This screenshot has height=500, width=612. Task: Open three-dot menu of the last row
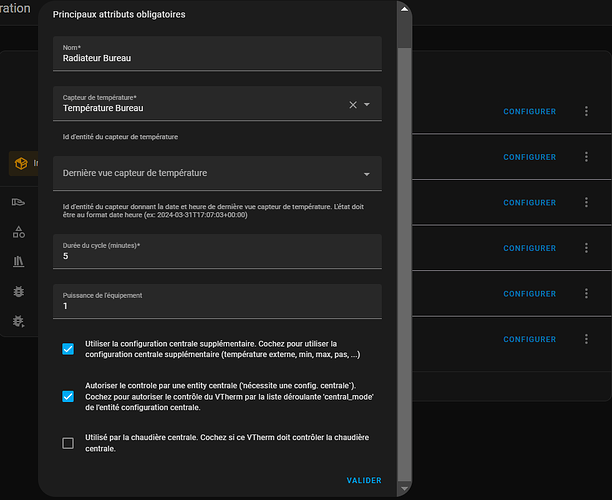click(x=587, y=339)
